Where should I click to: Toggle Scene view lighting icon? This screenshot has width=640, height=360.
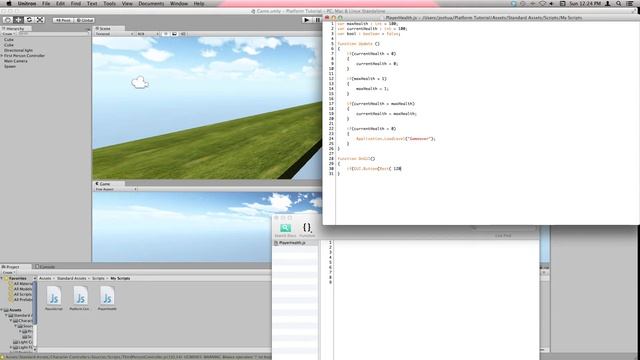click(x=166, y=34)
